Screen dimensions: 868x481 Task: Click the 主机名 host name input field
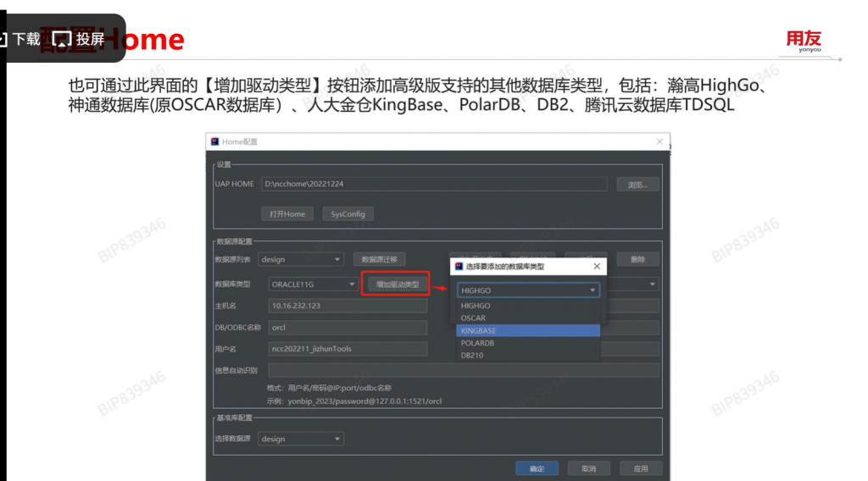[x=348, y=306]
